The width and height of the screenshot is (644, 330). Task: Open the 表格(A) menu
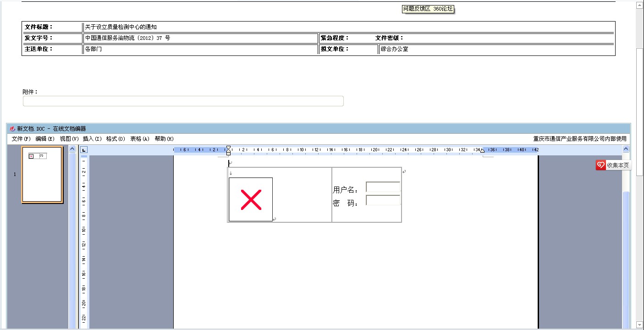tap(140, 139)
